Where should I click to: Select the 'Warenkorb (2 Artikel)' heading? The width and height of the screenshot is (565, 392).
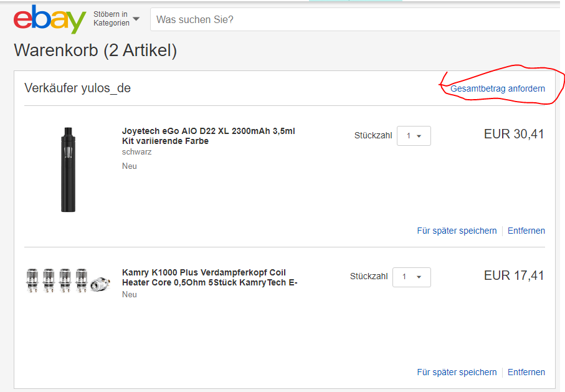click(95, 50)
